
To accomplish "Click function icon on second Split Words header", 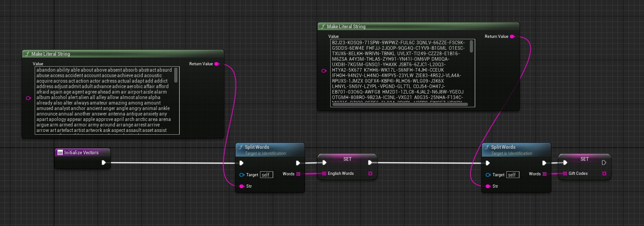I will point(487,147).
